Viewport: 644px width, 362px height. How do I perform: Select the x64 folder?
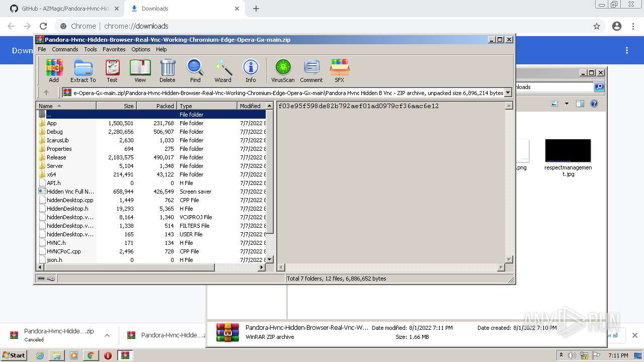click(151, 174)
